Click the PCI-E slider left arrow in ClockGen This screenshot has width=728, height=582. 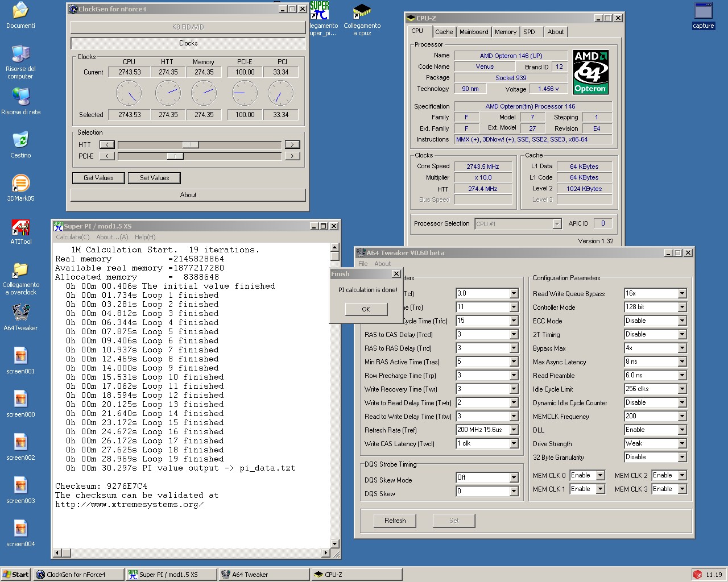click(x=107, y=156)
